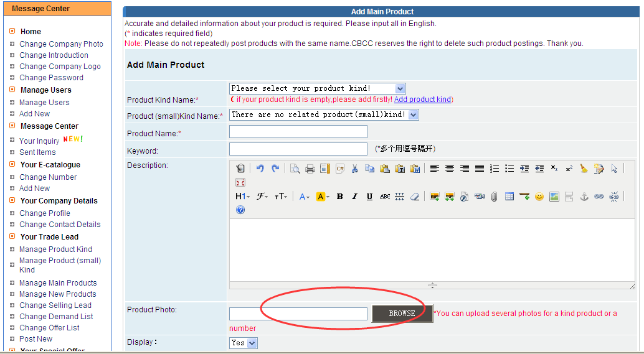Click the BROWSE button
644x354 pixels.
[x=402, y=314]
